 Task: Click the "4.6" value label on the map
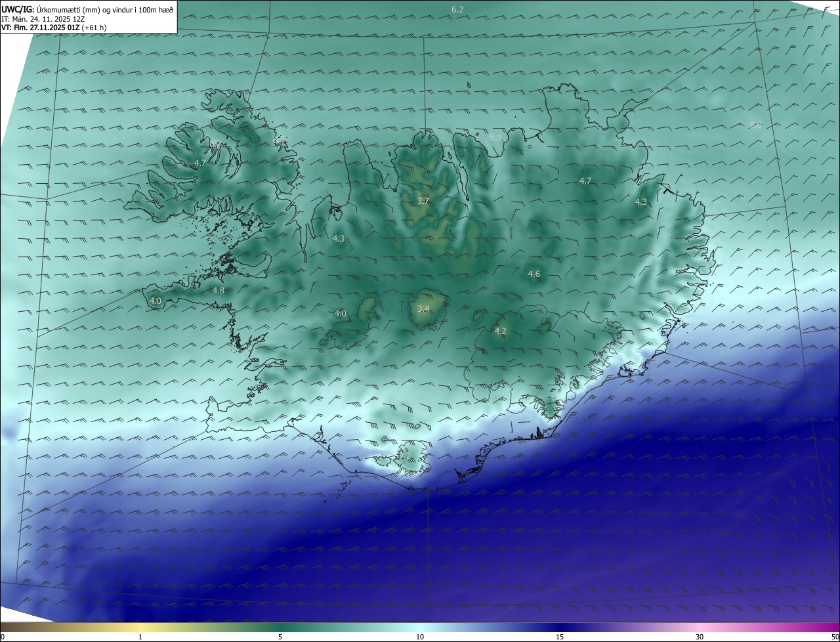click(x=534, y=274)
